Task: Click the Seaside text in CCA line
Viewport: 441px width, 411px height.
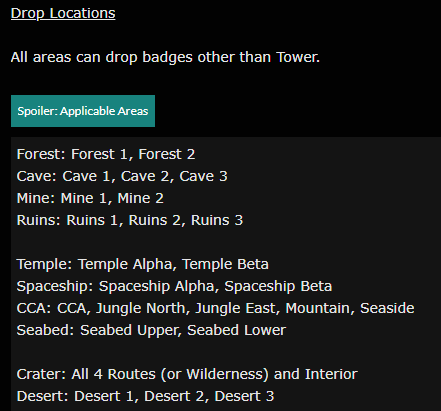Action: (x=387, y=308)
